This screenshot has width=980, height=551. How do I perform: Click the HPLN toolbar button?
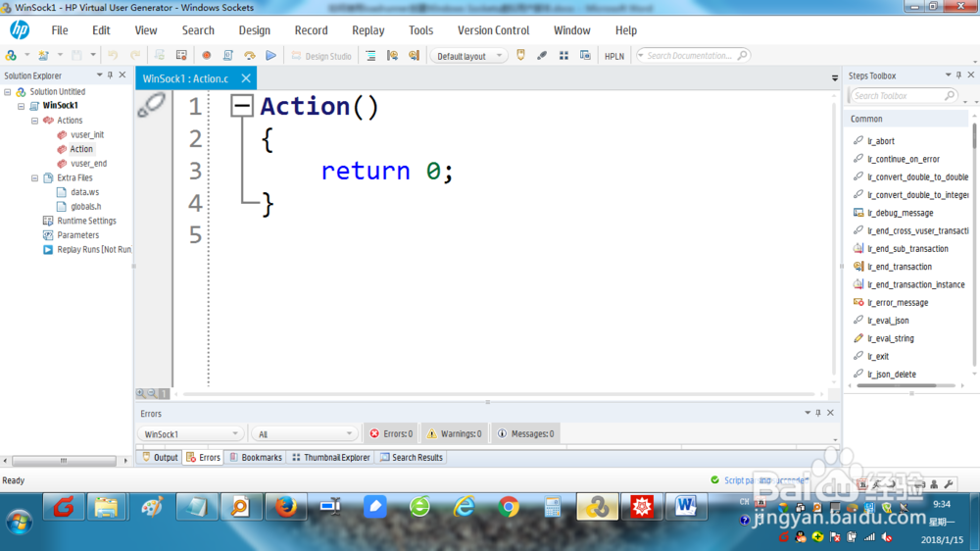(x=613, y=56)
